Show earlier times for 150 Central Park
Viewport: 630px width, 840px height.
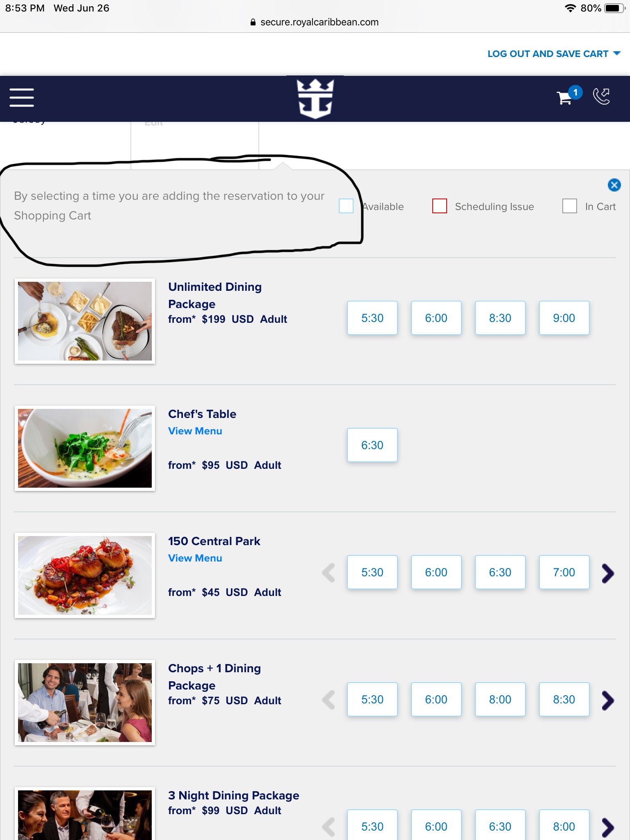pos(329,573)
